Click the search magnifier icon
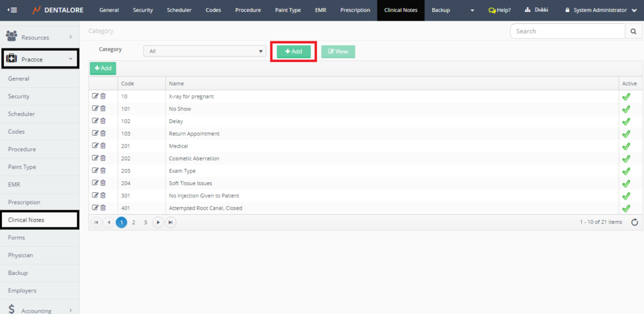The image size is (644, 314). [633, 31]
